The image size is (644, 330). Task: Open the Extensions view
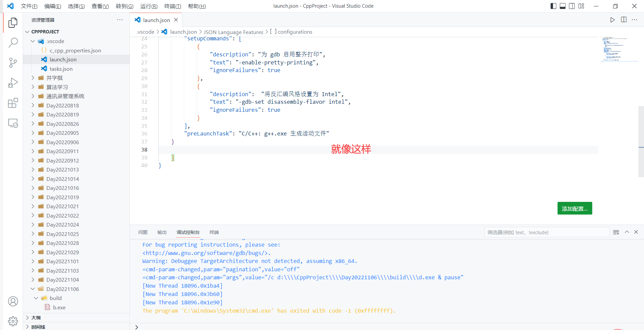pos(13,103)
